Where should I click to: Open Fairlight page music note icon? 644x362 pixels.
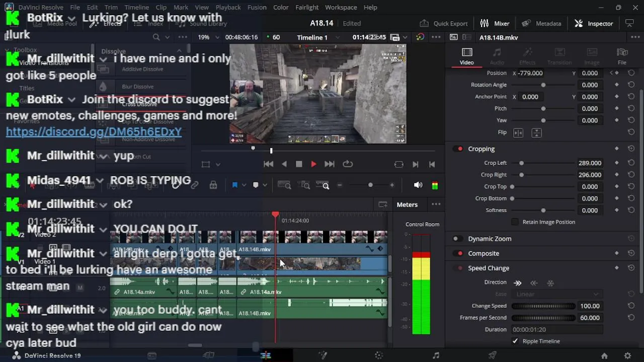click(x=436, y=355)
